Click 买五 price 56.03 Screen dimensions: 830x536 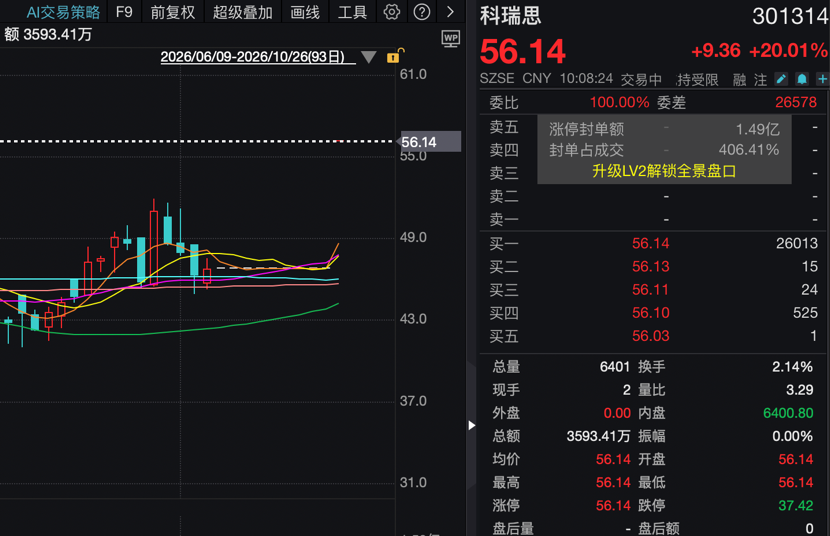click(x=651, y=336)
